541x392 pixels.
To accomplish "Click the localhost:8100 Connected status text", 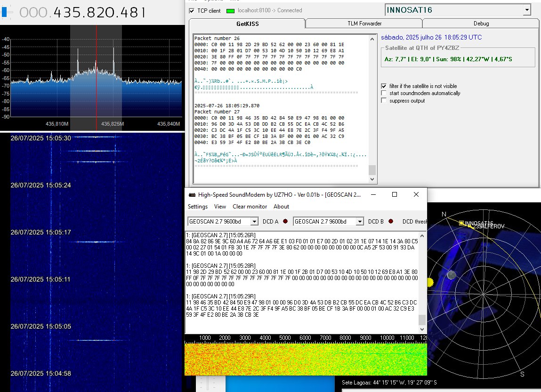I will click(x=270, y=10).
